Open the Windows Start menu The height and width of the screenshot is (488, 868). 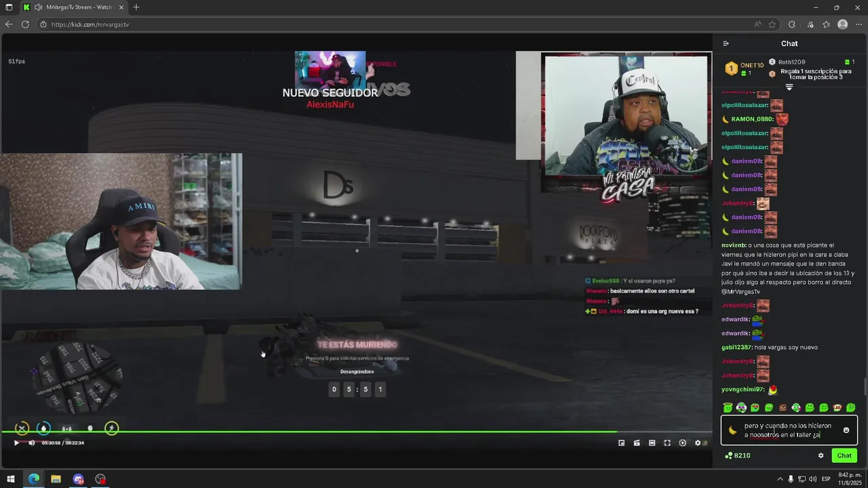coord(11,479)
